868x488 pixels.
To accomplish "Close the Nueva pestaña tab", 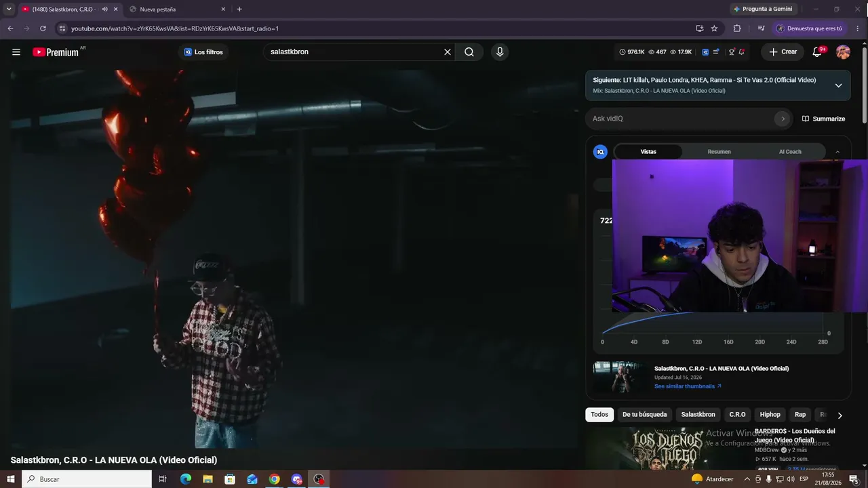I will click(x=223, y=9).
